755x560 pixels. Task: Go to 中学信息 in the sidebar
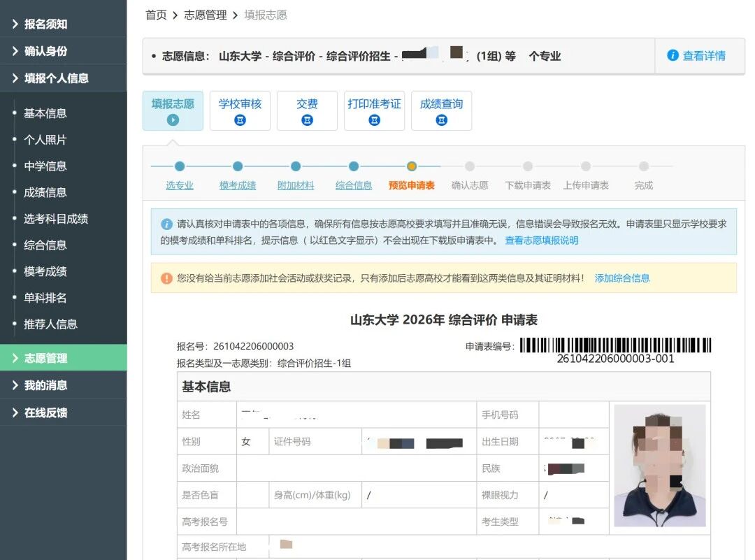(45, 166)
